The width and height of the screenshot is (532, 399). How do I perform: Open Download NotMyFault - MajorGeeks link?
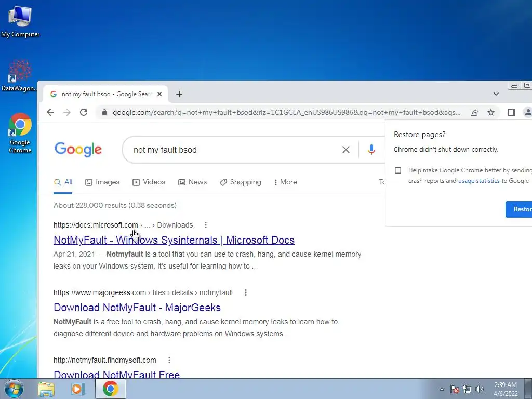[x=137, y=308]
